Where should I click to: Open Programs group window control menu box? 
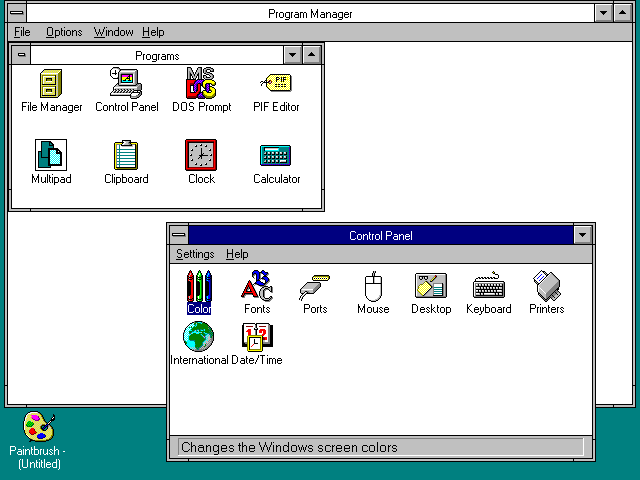pyautogui.click(x=21, y=55)
